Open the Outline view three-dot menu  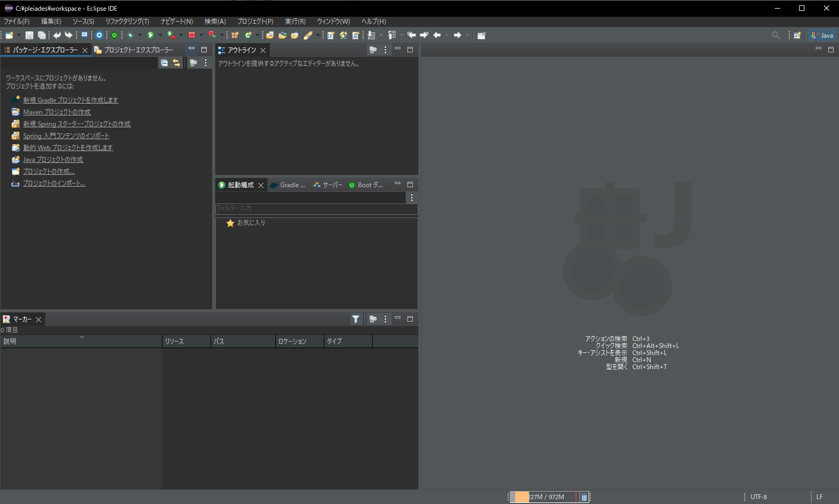point(385,50)
